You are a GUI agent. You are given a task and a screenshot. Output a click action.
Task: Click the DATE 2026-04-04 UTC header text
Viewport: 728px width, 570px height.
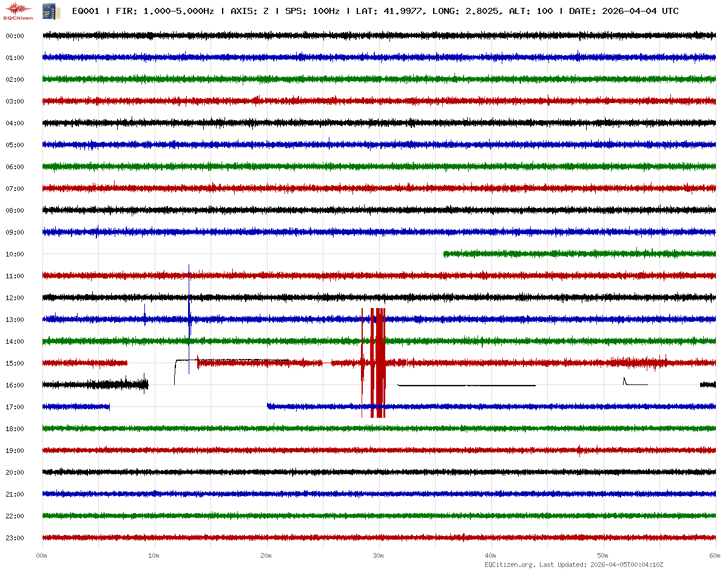pos(624,11)
